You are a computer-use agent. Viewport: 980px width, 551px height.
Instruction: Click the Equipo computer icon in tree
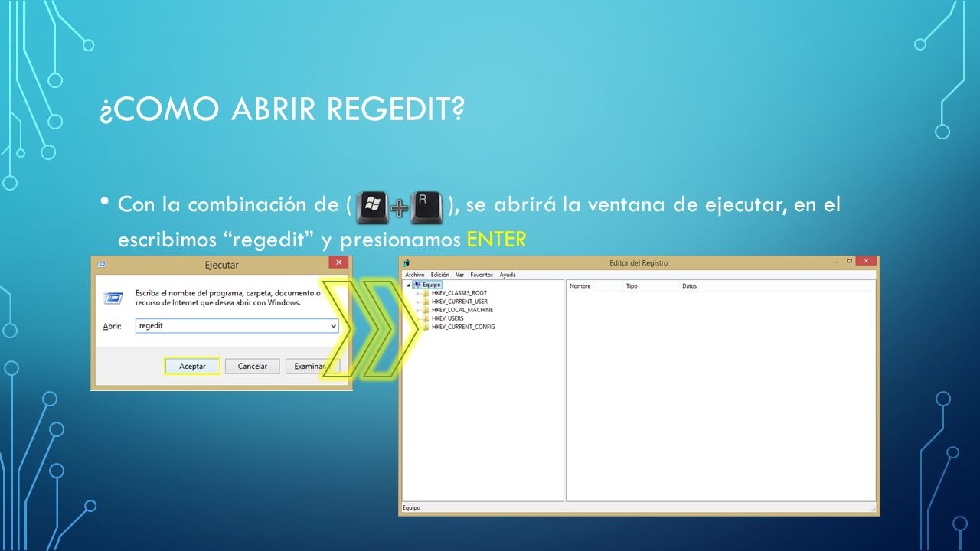(x=417, y=285)
